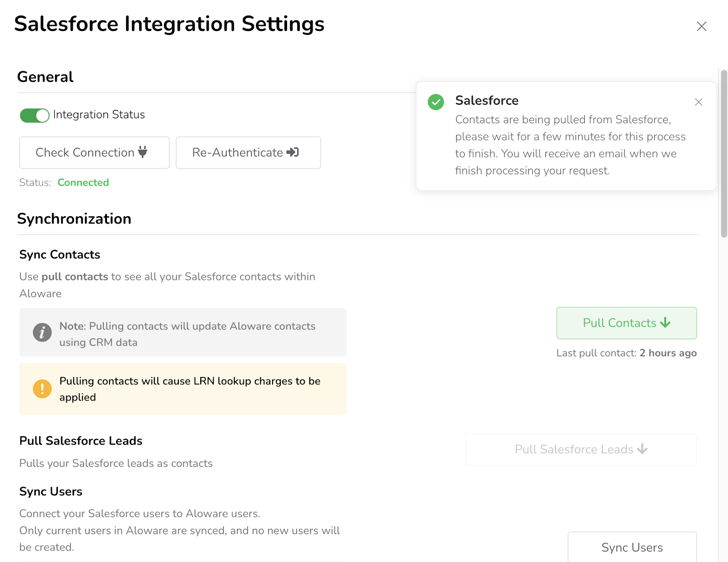Click the Sync Contacts heading

(60, 254)
